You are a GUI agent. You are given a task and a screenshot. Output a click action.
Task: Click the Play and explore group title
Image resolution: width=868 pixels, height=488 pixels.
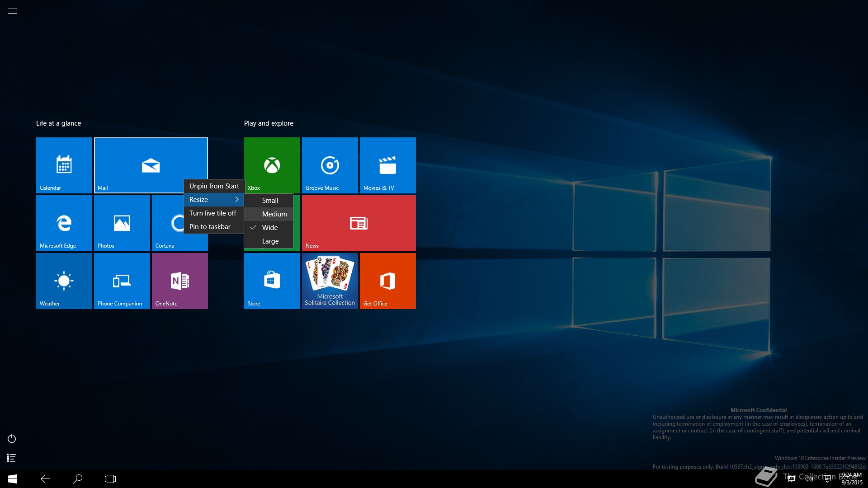(269, 123)
